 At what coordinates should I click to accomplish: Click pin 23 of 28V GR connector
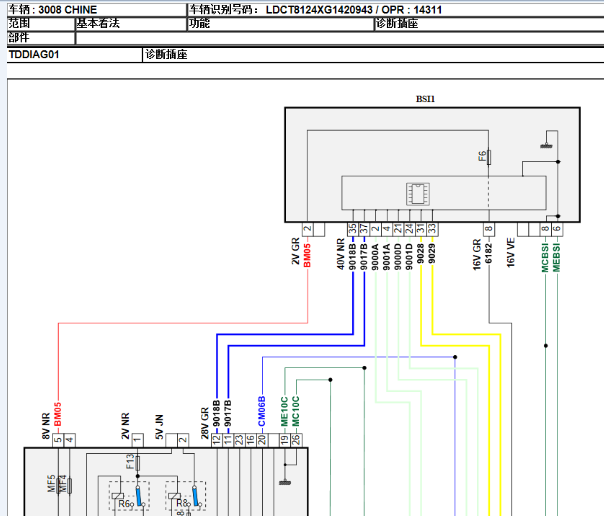click(x=239, y=440)
